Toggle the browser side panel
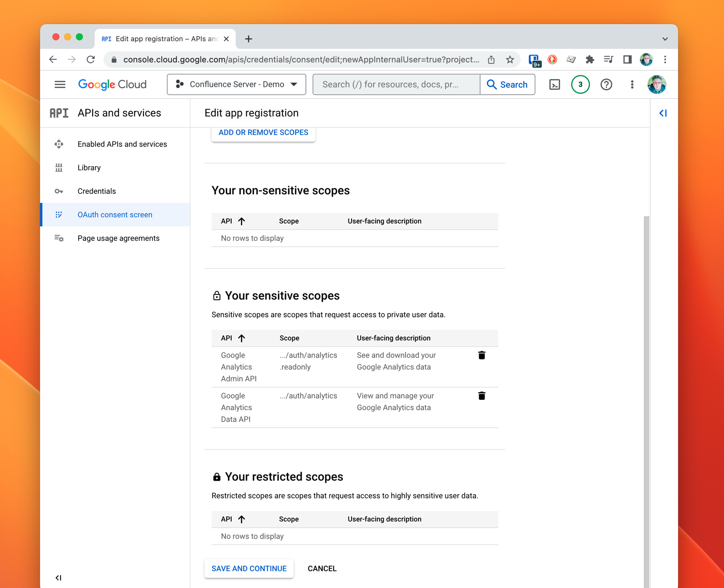 [x=627, y=60]
